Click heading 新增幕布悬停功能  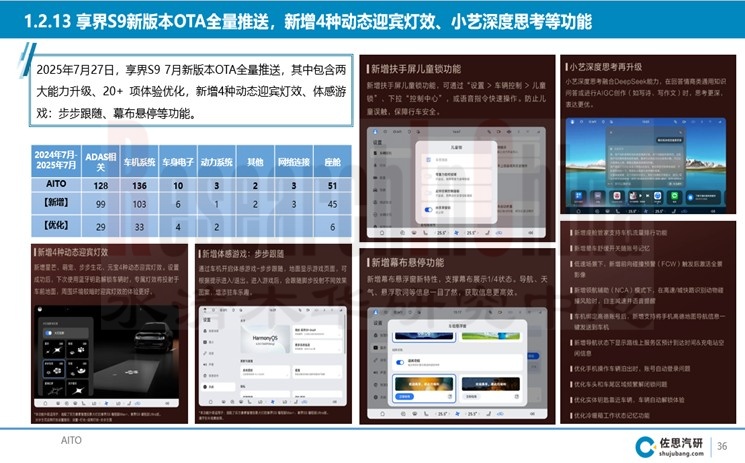408,262
